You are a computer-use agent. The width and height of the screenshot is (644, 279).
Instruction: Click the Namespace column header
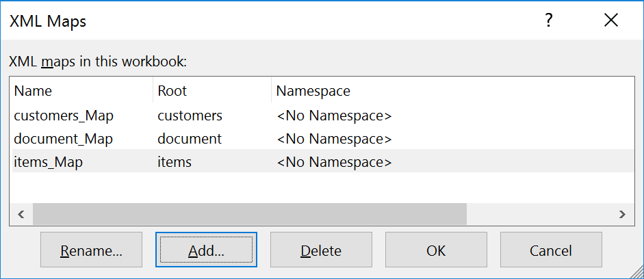(x=313, y=91)
